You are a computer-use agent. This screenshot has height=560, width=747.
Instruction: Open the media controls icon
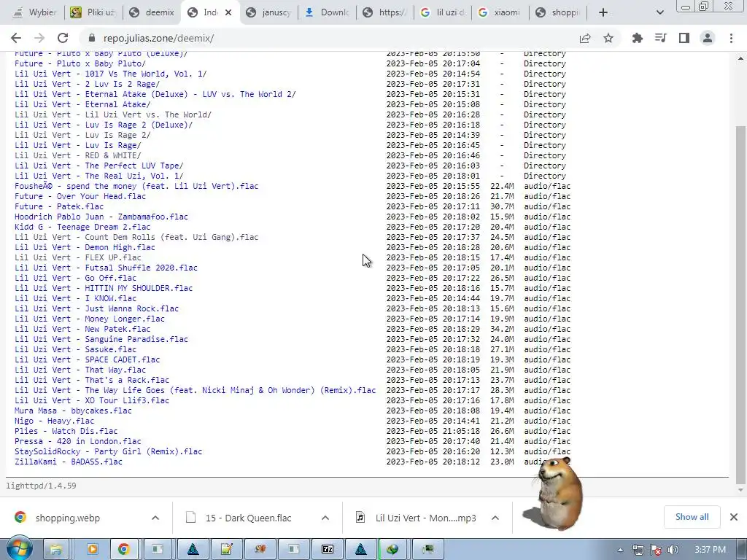[661, 38]
